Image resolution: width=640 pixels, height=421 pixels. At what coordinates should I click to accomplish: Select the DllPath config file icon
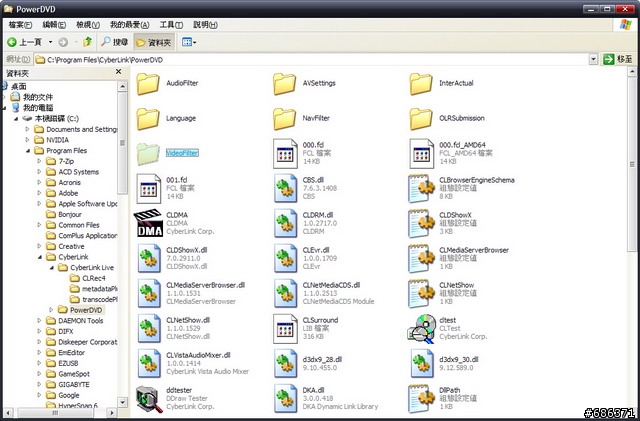422,399
